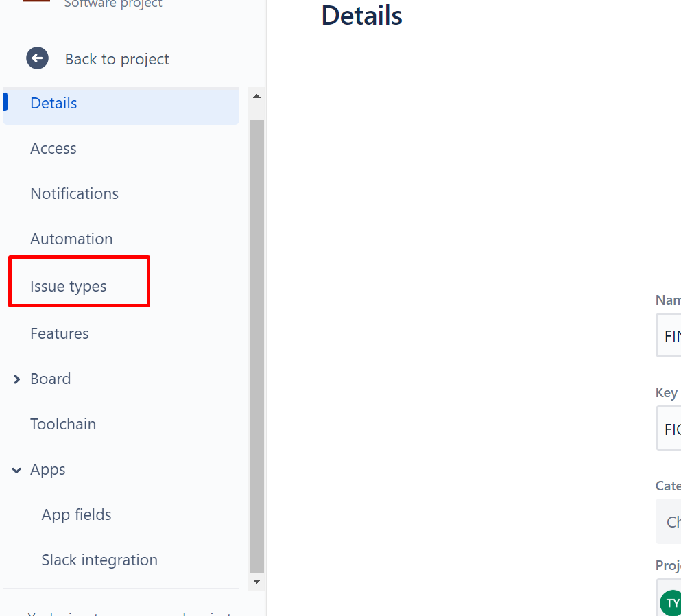This screenshot has width=681, height=616.
Task: Open the Slack integration settings
Action: [99, 560]
